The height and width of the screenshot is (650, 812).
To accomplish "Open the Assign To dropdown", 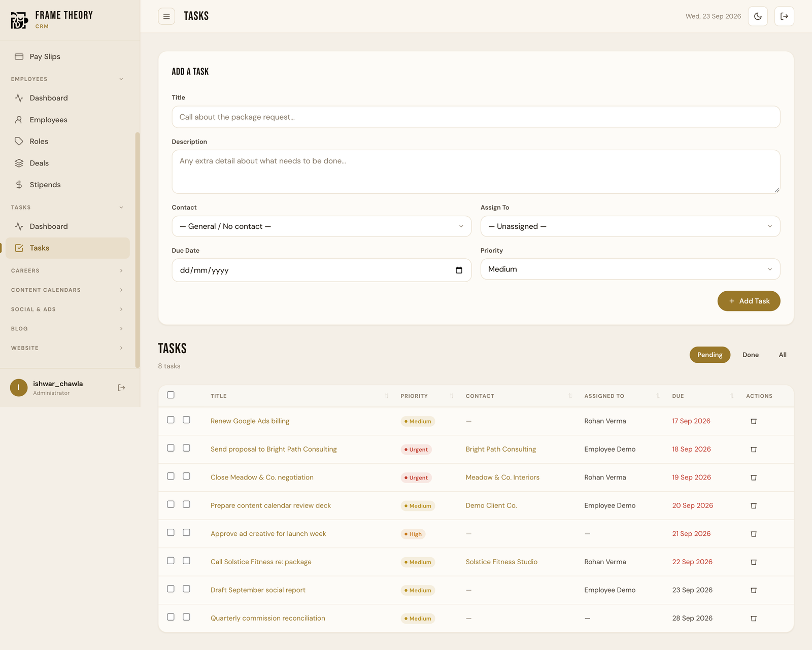I will point(630,226).
